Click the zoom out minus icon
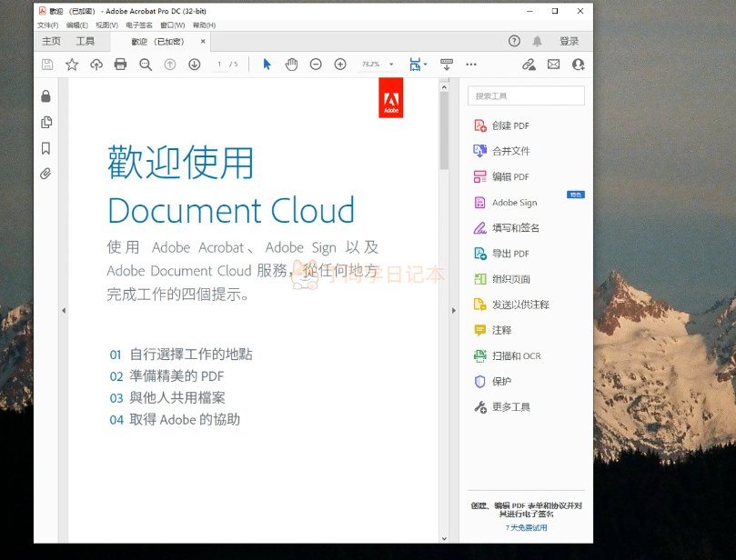 click(316, 65)
